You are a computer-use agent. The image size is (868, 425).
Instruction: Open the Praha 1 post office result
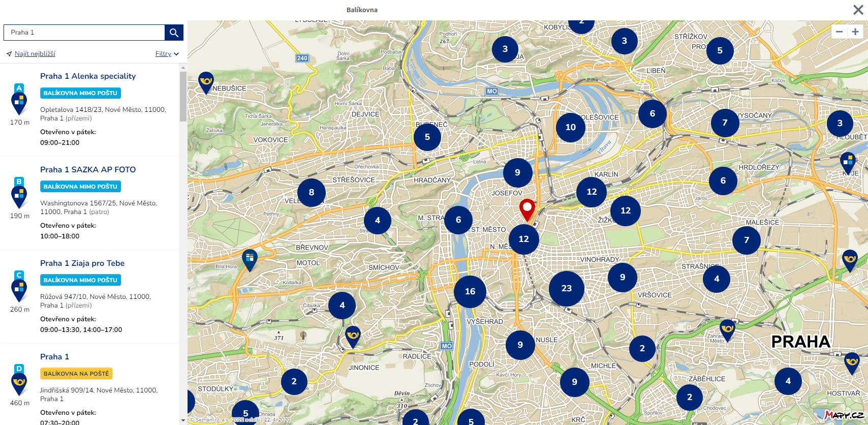pyautogui.click(x=54, y=357)
